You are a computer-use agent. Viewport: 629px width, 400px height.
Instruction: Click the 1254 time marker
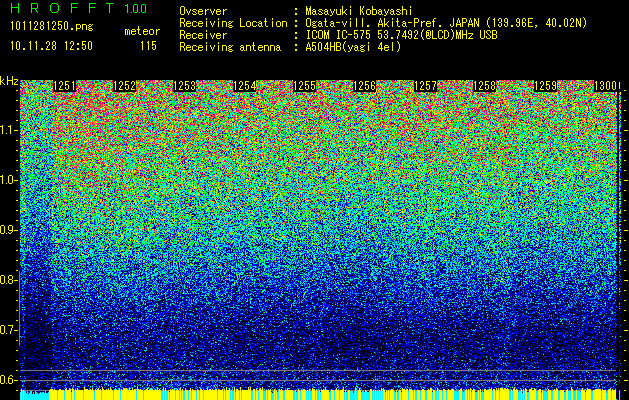pos(245,86)
